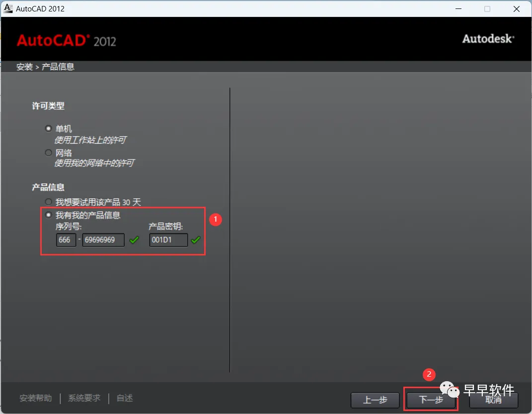Click the product key field 001D1

pyautogui.click(x=168, y=240)
